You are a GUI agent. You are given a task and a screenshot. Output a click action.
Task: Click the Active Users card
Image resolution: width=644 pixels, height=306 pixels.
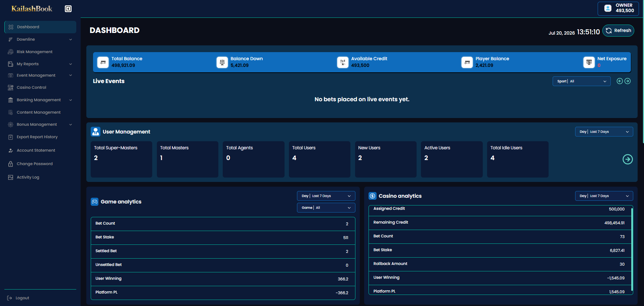point(452,159)
